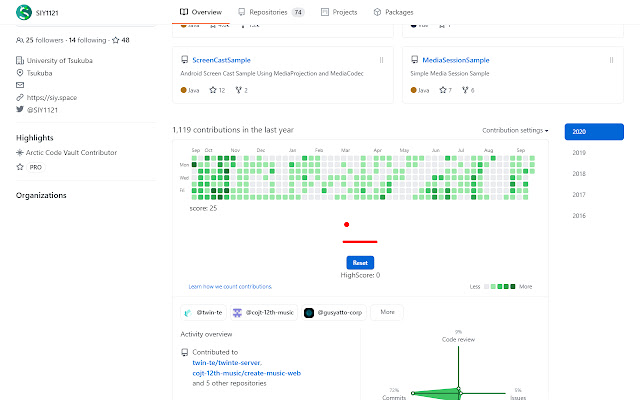Click the @twin-te organization avatar icon
Viewport: 640px width, 400px height.
tap(188, 313)
